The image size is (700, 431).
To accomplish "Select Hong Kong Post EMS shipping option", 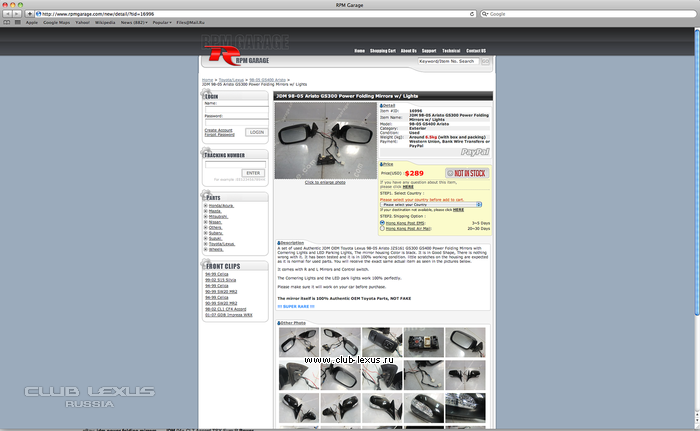I will [x=383, y=222].
